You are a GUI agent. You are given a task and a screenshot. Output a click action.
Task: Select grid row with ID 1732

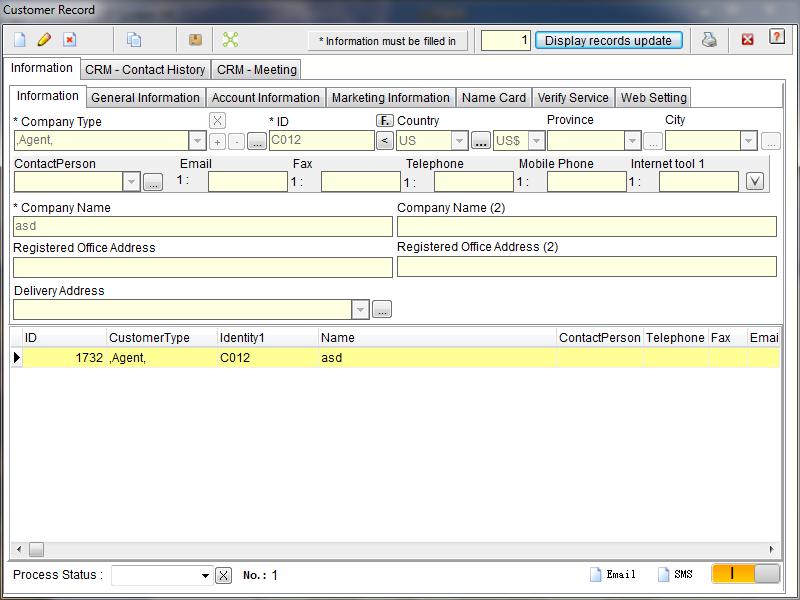[395, 358]
